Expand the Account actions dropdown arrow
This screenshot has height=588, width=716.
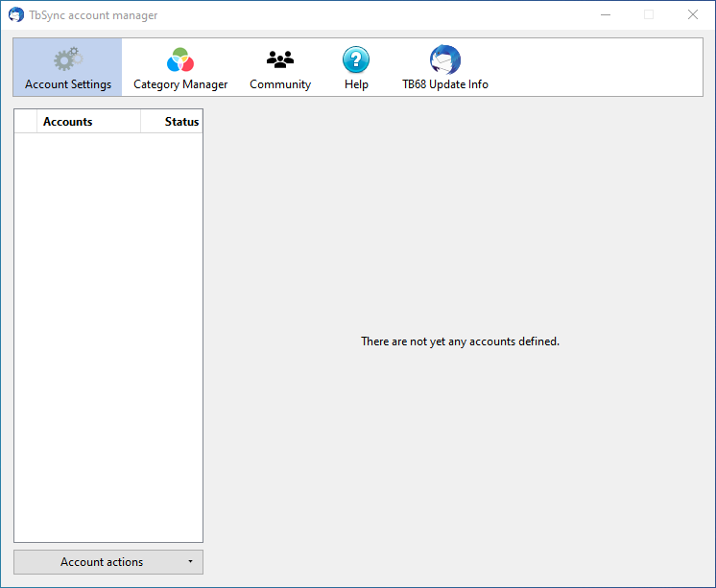190,562
